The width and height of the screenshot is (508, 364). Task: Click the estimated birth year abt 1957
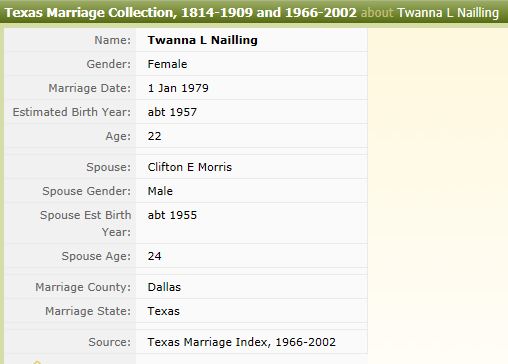point(172,112)
